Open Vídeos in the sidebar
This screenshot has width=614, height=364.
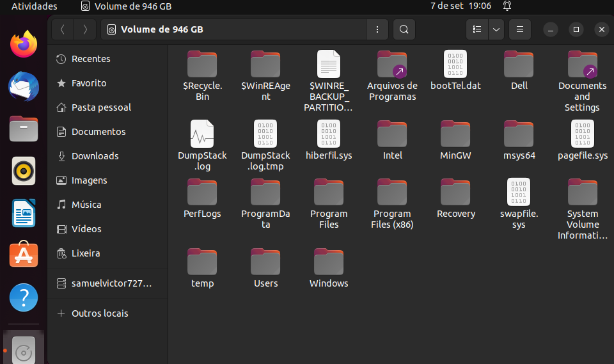107,229
